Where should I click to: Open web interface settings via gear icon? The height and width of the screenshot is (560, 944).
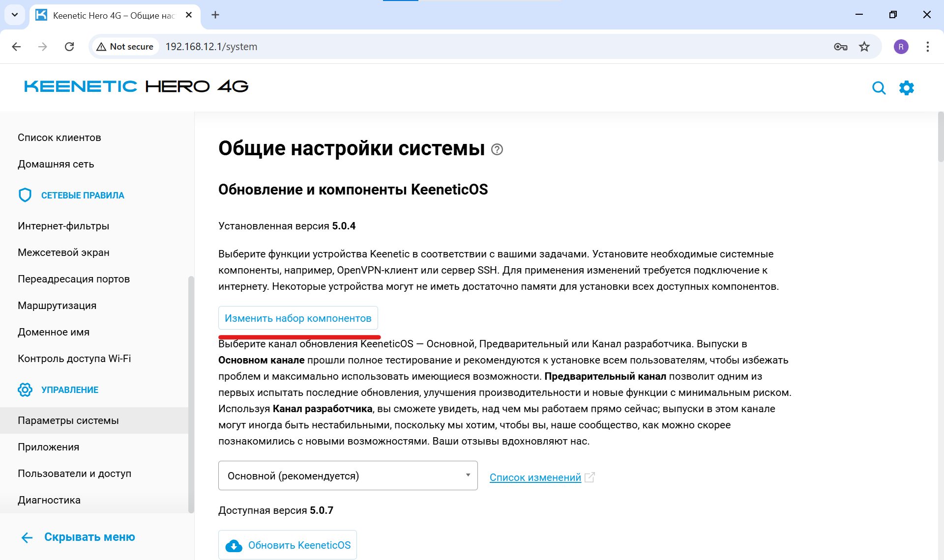(x=907, y=88)
